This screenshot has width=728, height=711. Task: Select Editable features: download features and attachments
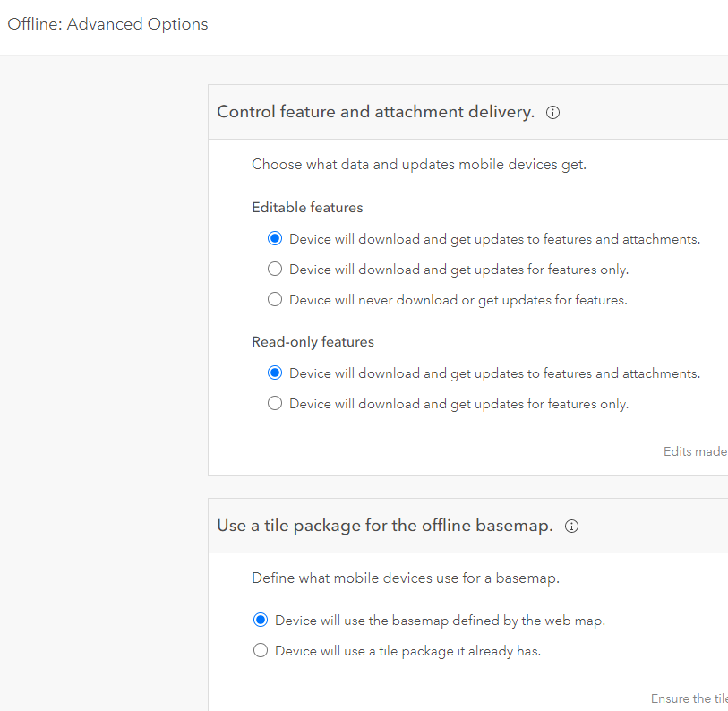(x=275, y=239)
